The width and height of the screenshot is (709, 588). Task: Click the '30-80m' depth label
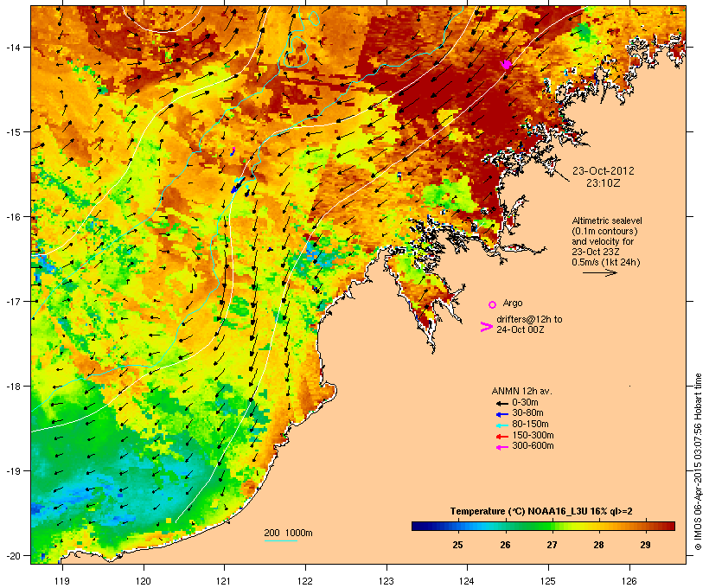527,413
